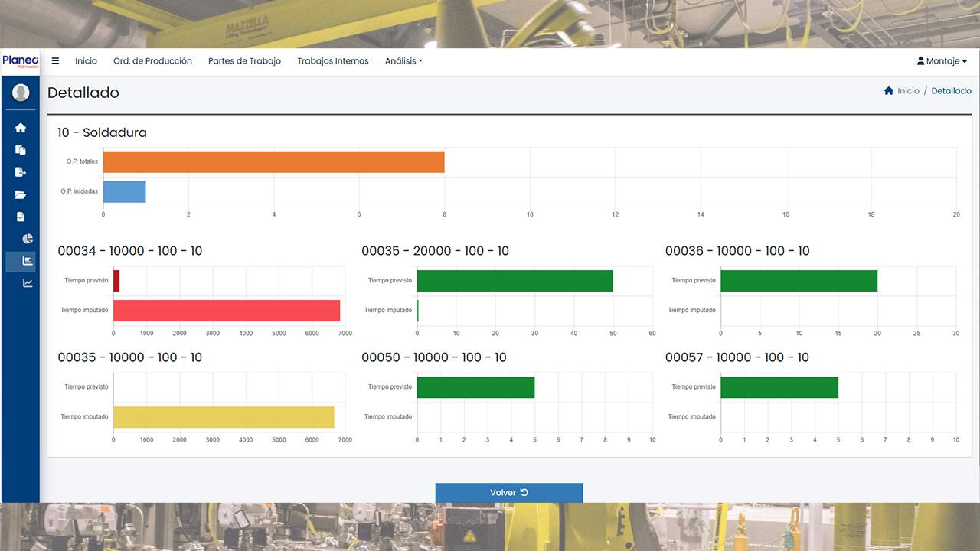Open the folder icon in the sidebar
The width and height of the screenshot is (980, 551).
coord(21,194)
